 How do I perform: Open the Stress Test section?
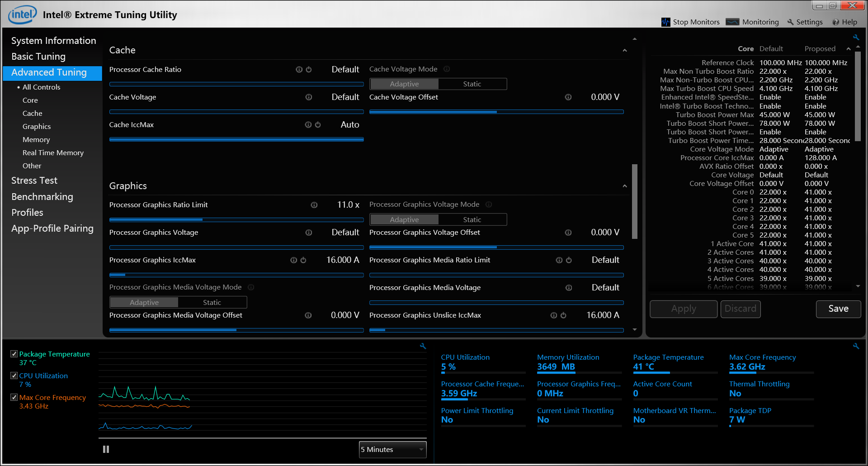[34, 181]
